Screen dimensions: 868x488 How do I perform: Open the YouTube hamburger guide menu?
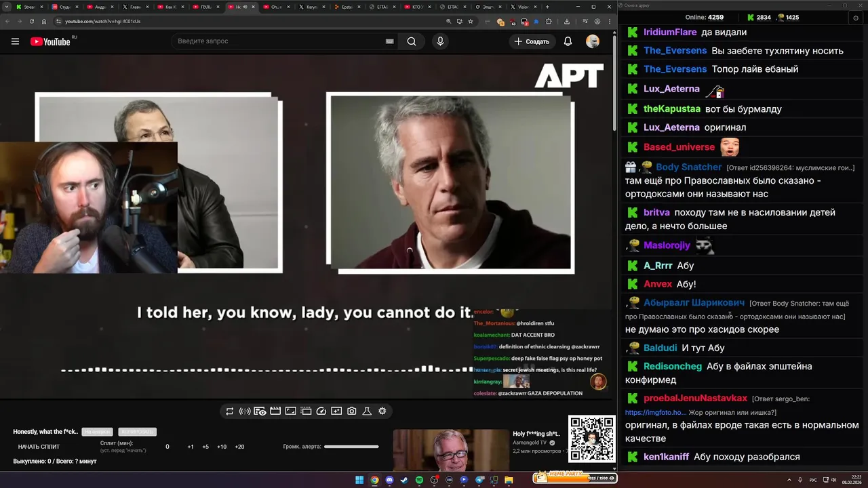pyautogui.click(x=15, y=41)
